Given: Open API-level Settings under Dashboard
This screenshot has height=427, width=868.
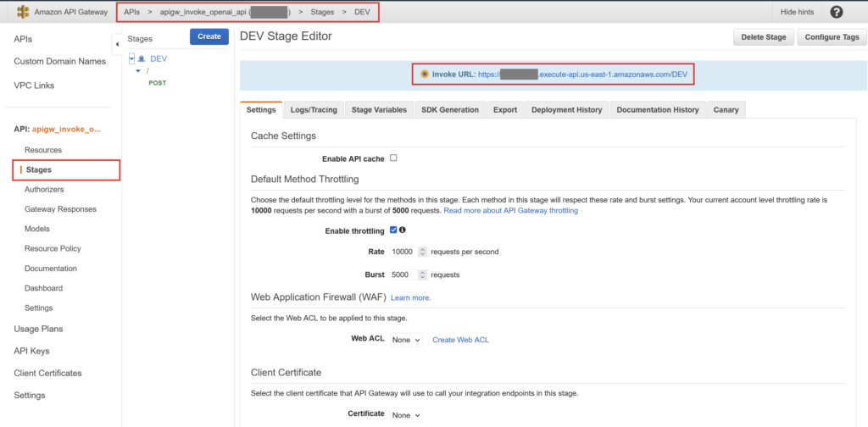Looking at the screenshot, I should [x=39, y=308].
